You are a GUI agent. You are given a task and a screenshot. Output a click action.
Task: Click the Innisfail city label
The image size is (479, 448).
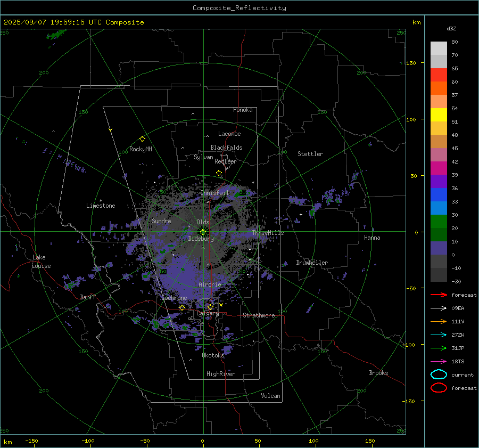[215, 193]
